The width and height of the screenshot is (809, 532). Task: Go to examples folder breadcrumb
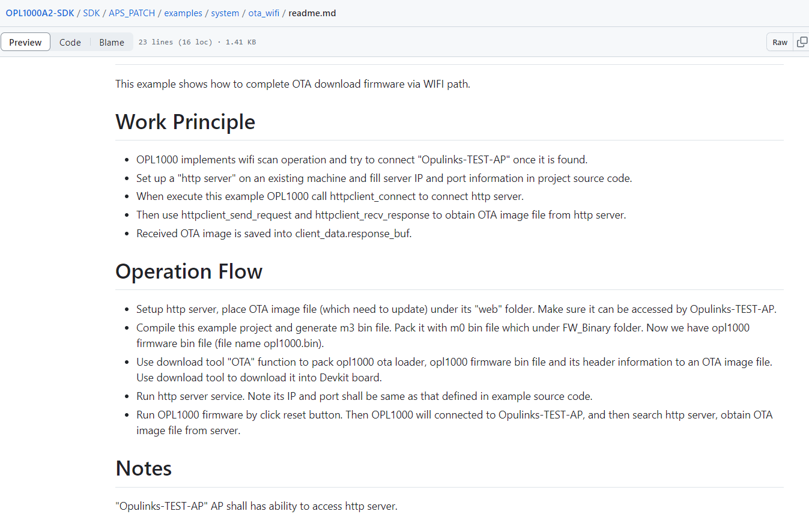[x=183, y=13]
